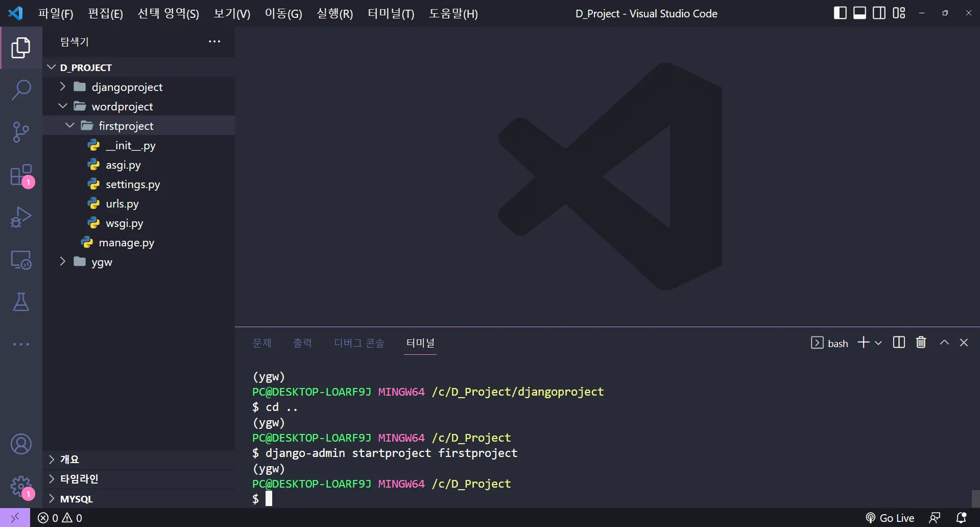The width and height of the screenshot is (980, 527).
Task: Open the Search view in activity bar
Action: click(x=21, y=90)
